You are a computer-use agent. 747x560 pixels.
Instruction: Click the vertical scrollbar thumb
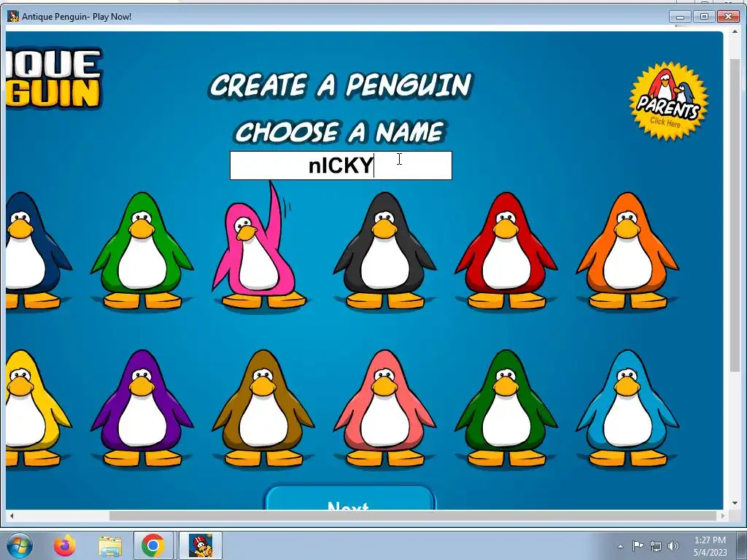point(735,214)
